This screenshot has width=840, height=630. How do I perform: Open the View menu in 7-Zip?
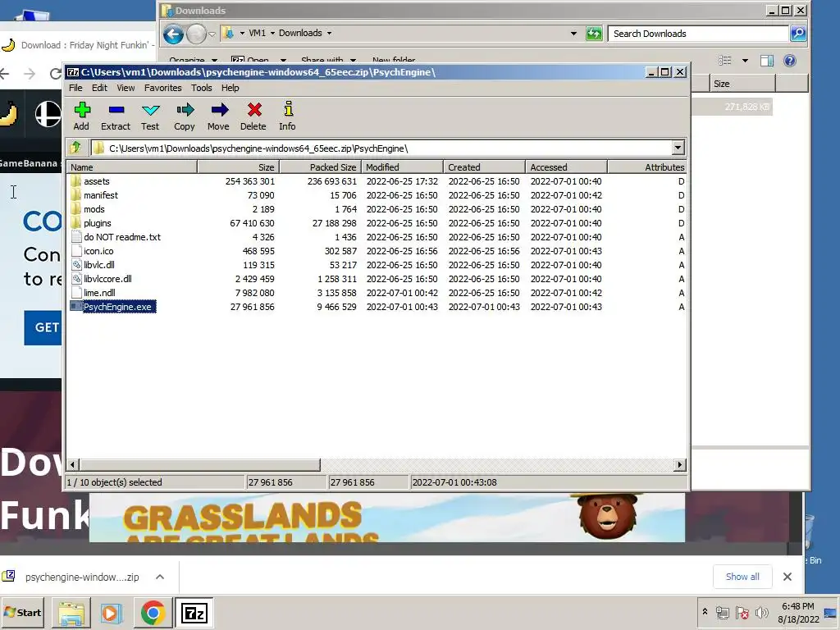[126, 88]
